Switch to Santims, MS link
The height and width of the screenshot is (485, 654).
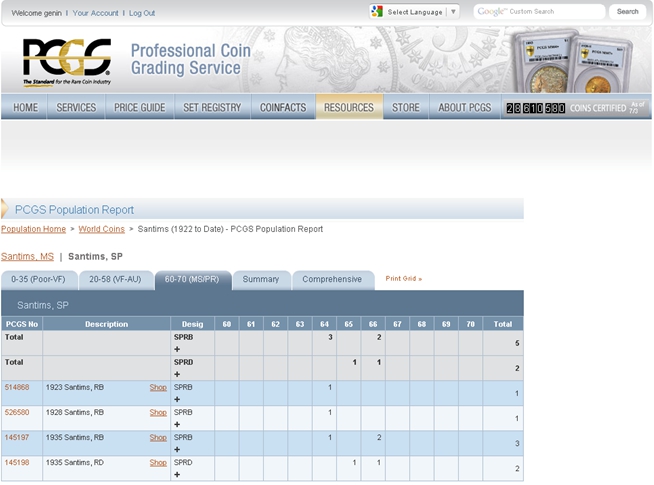click(28, 256)
